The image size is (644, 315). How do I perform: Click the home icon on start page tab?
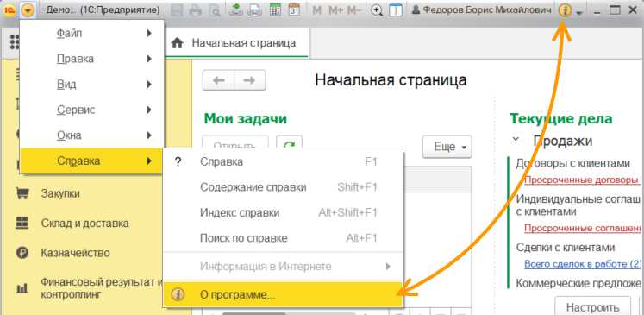click(x=177, y=43)
